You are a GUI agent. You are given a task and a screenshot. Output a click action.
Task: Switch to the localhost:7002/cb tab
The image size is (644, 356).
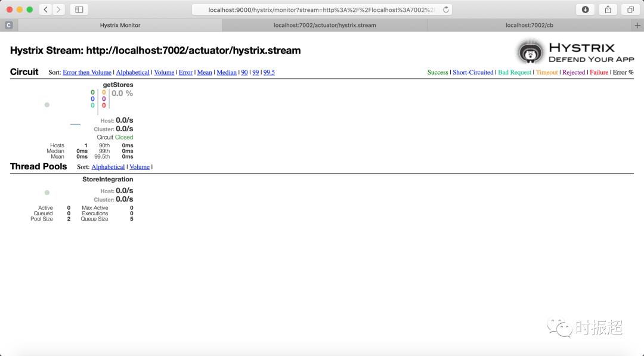530,25
